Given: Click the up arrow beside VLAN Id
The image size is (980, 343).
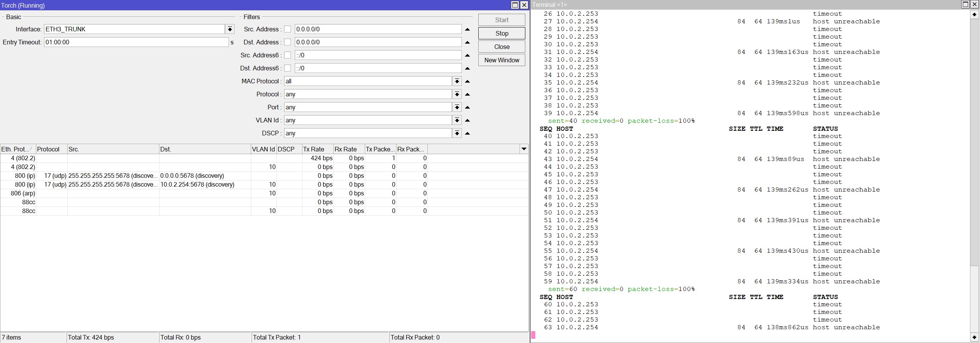Looking at the screenshot, I should (x=467, y=120).
